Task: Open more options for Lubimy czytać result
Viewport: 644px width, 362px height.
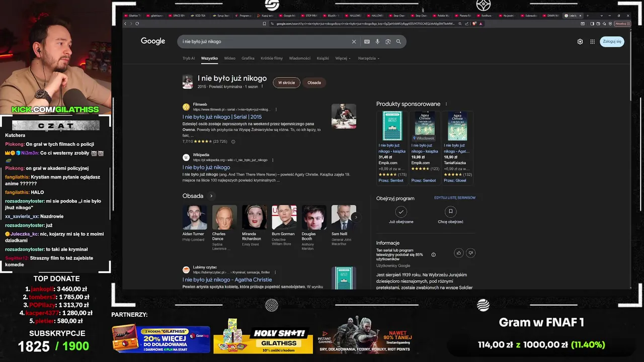Action: point(275,272)
